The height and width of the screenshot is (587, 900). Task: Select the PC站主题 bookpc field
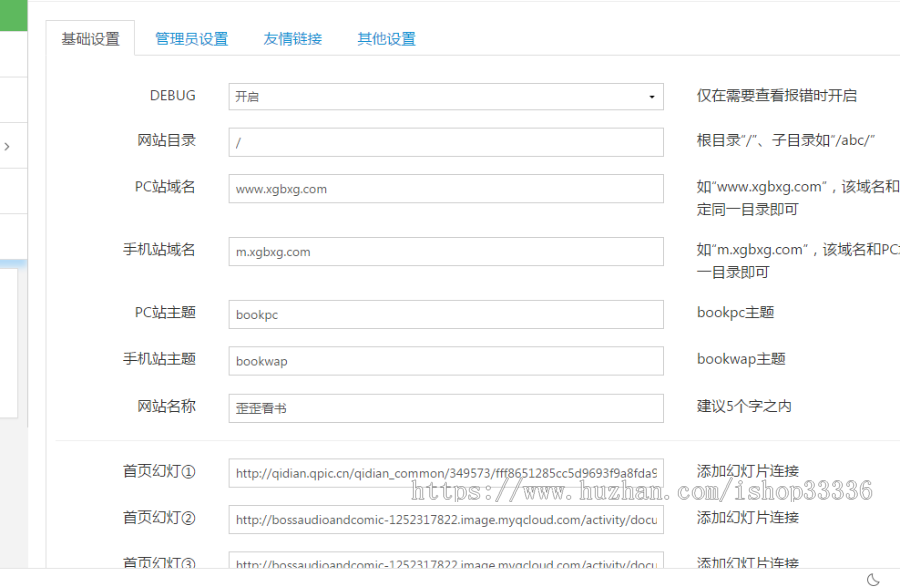(x=445, y=313)
